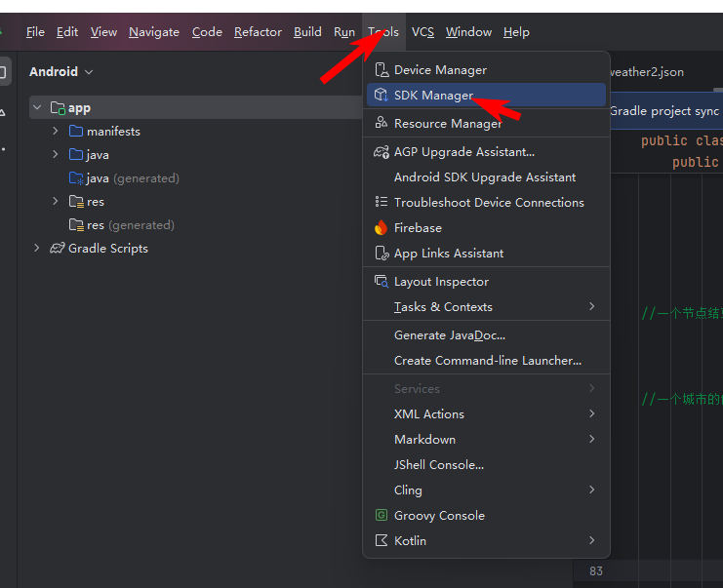Screen dimensions: 723x588
Task: Open the Build menu
Action: [307, 32]
